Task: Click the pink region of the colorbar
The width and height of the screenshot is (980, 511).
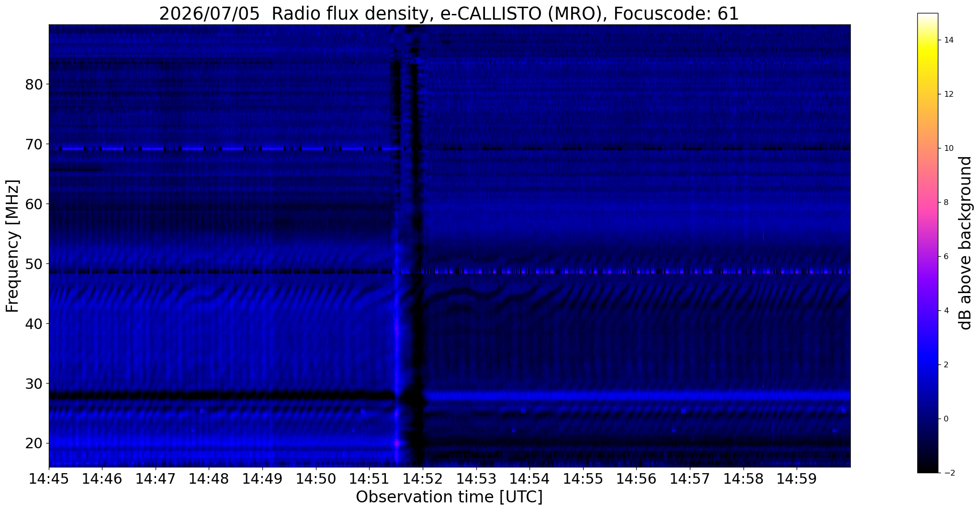Action: 927,202
